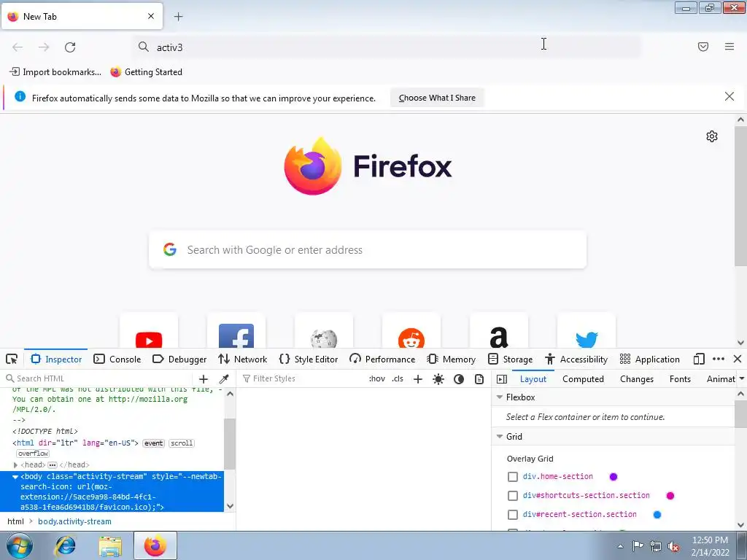The width and height of the screenshot is (747, 560).
Task: Expand the head element node
Action: click(16, 464)
